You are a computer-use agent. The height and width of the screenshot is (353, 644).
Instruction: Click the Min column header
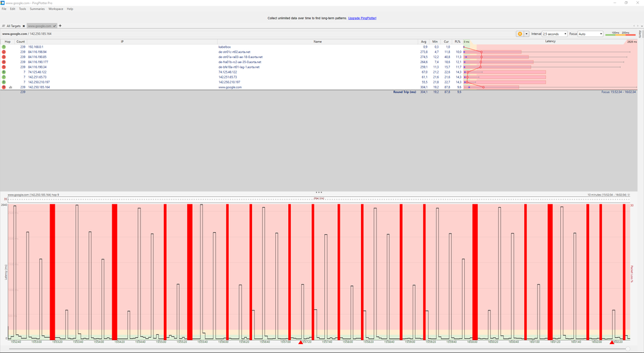tap(435, 41)
